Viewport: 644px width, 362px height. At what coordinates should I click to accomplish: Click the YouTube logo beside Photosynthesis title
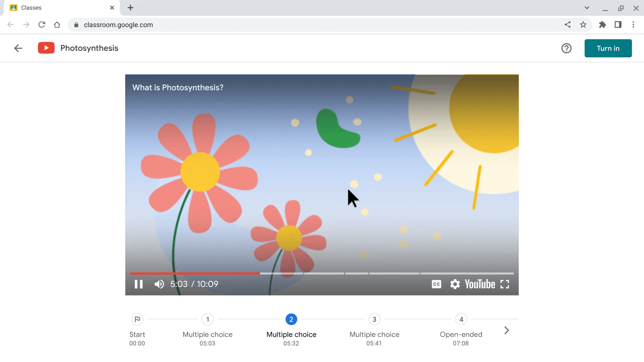[x=46, y=48]
